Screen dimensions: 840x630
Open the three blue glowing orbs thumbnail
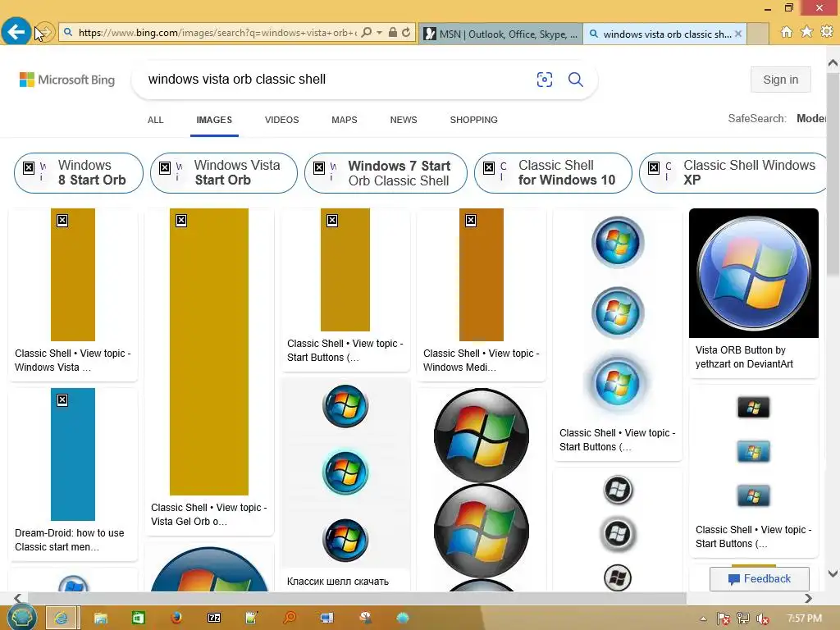pyautogui.click(x=617, y=313)
